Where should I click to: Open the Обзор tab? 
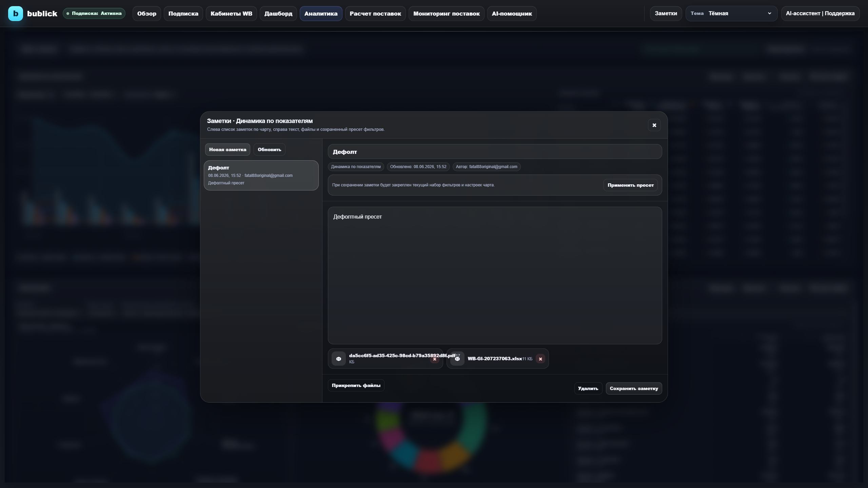[x=147, y=14]
